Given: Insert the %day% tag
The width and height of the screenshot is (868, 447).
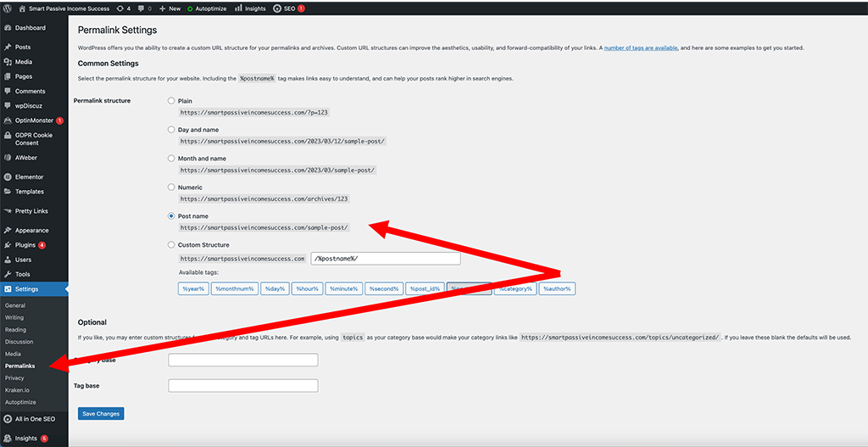Looking at the screenshot, I should 275,288.
